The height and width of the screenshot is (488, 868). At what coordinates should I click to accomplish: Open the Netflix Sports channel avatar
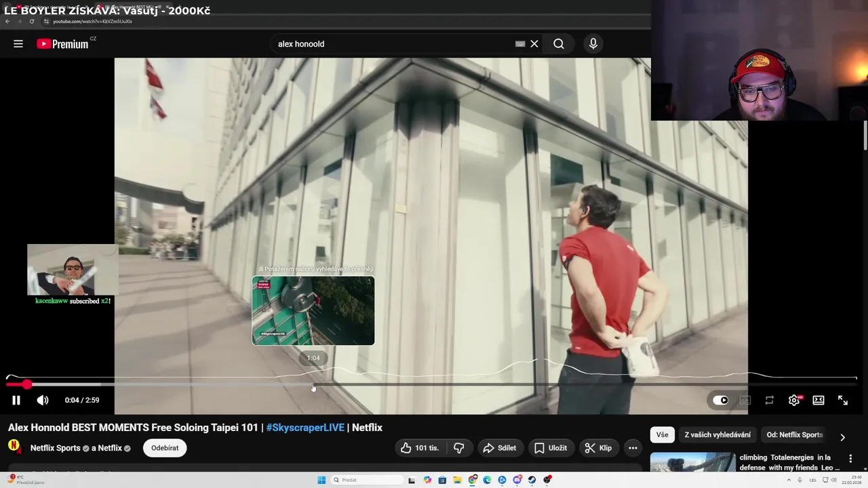point(14,446)
